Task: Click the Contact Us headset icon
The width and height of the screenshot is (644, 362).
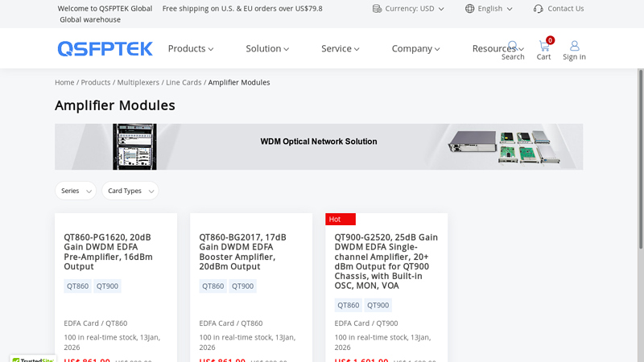Action: tap(538, 9)
